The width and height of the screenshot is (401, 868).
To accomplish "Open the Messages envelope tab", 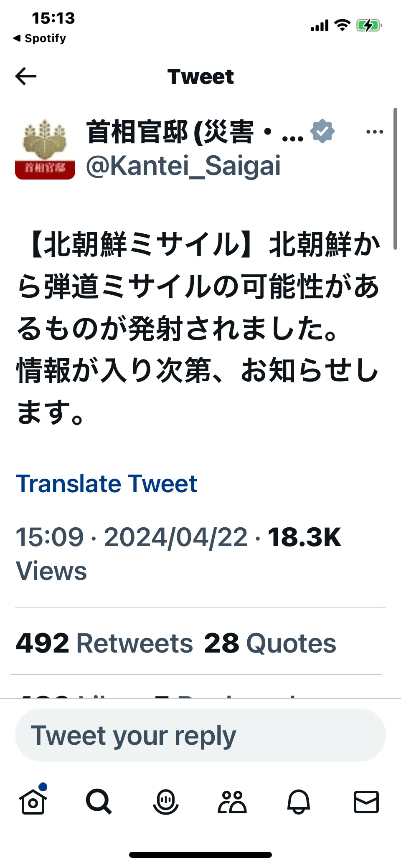I will coord(366,802).
